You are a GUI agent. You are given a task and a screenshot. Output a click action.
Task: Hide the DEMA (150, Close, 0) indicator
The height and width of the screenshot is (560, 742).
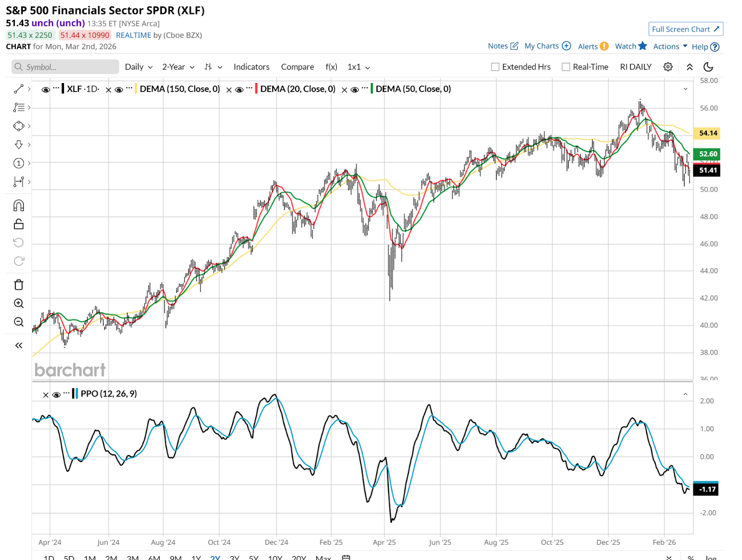click(x=119, y=90)
